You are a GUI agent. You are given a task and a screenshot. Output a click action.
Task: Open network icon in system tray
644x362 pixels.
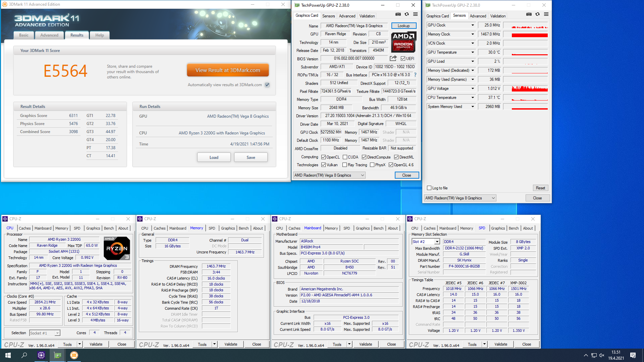point(594,355)
